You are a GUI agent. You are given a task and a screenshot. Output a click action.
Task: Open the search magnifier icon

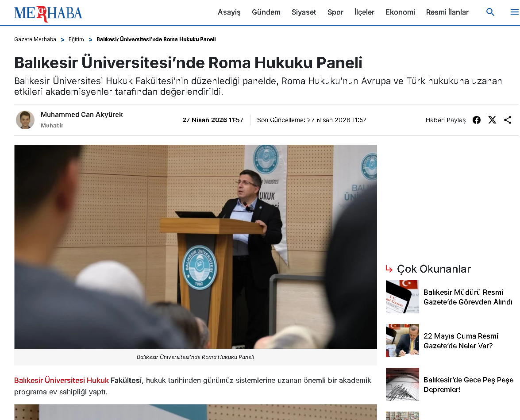490,12
